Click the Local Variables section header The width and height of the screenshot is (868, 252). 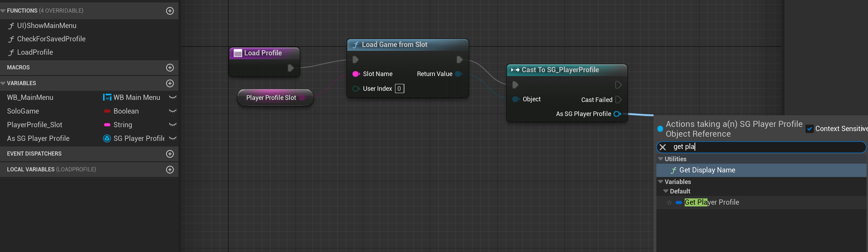point(89,170)
